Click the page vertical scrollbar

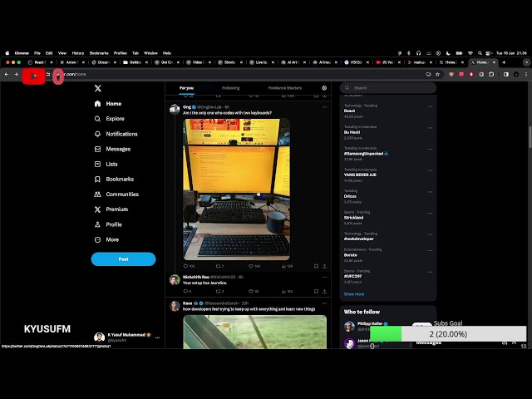click(x=530, y=137)
